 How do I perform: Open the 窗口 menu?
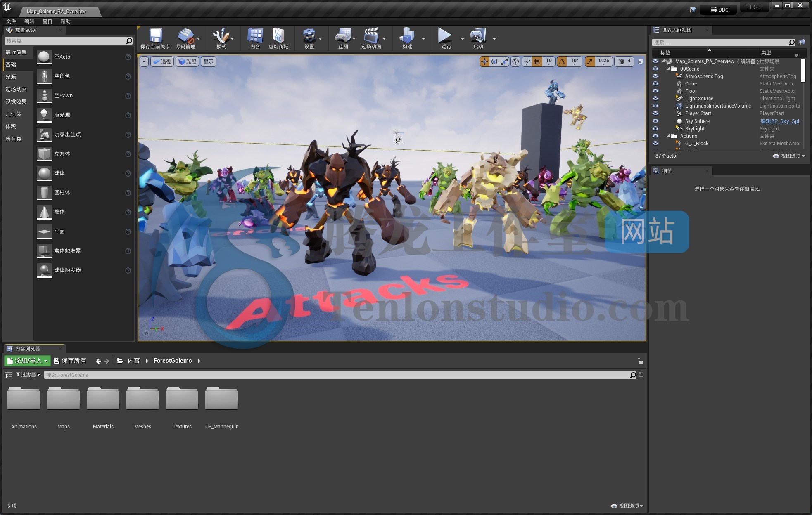coord(47,21)
